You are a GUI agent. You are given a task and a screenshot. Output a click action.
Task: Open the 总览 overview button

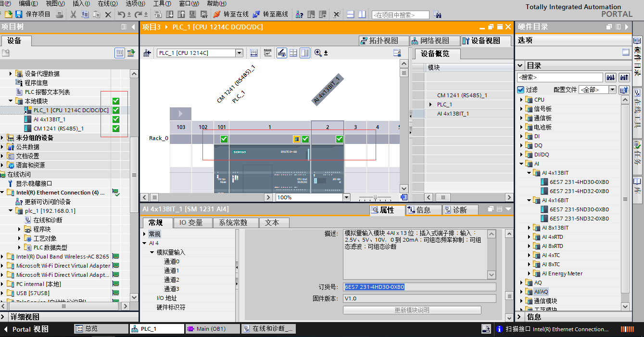[101, 329]
